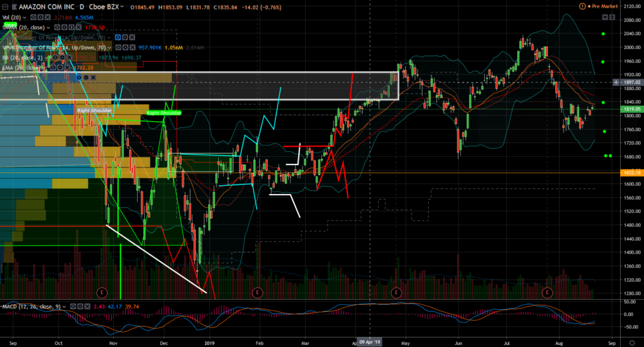This screenshot has width=644, height=347.
Task: Remove the EMA (20, close) indicator
Action: 67,67
